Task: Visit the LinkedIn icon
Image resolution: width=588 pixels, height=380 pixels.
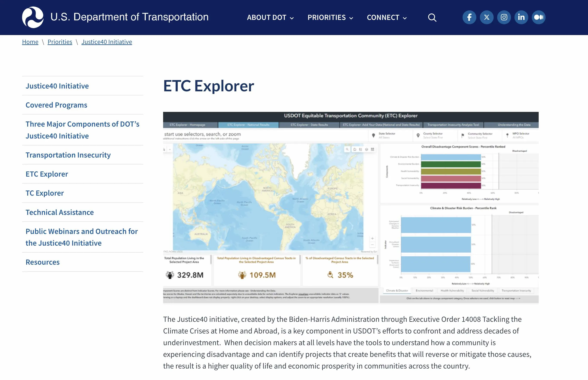Action: (521, 17)
